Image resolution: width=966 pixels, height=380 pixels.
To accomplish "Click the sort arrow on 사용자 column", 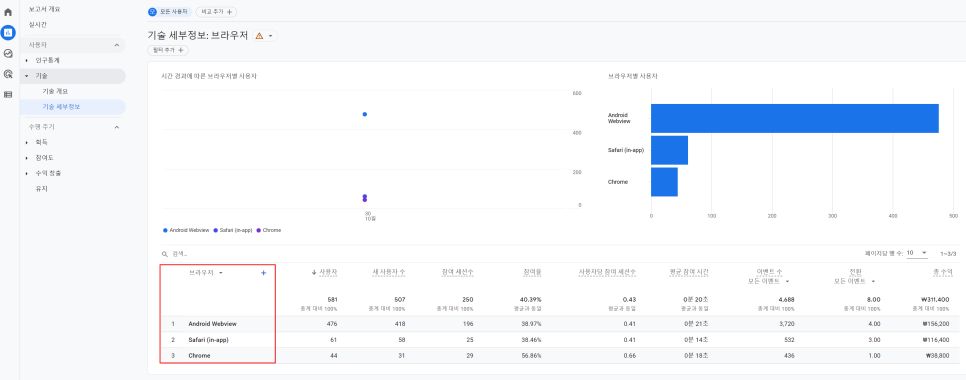I will 314,272.
